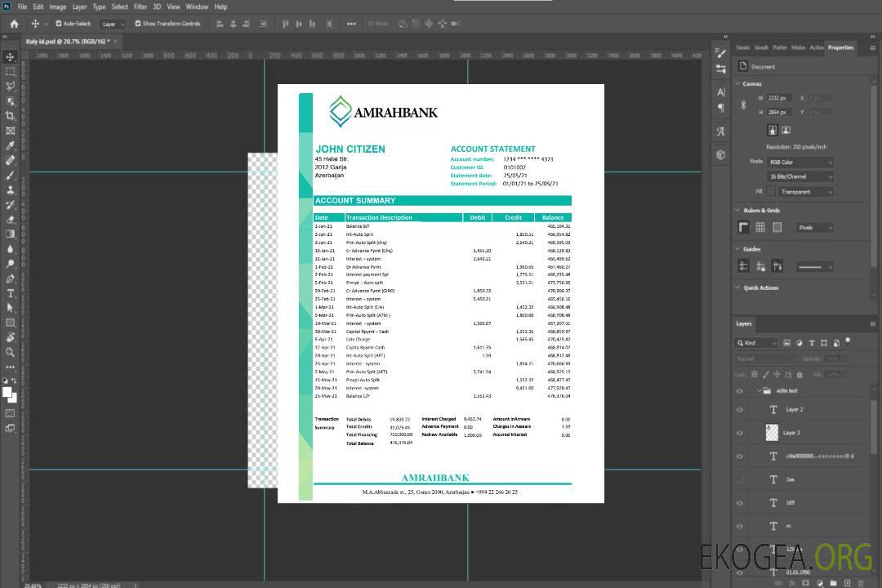Select the Rectangular Marquee tool
Viewport: 882px width, 588px height.
[x=10, y=72]
